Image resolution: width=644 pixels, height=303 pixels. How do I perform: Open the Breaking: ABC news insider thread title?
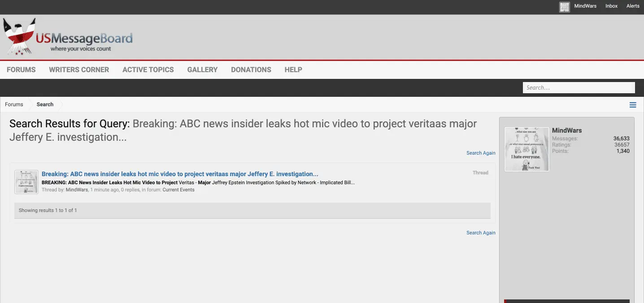coord(180,174)
